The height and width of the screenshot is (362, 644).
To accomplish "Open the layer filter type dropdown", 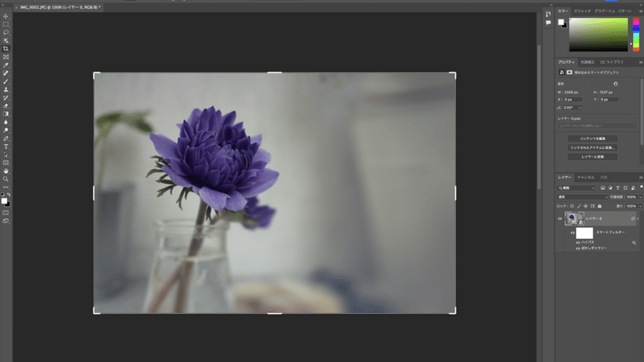I will 576,188.
